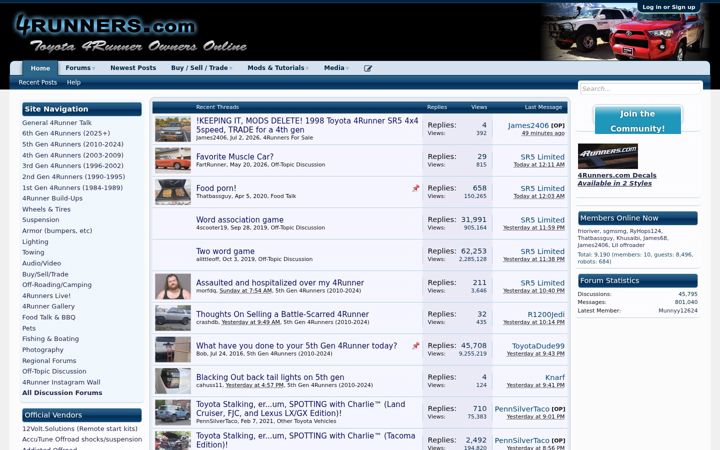Click pin icon on 5th Gen today thread
This screenshot has height=450, width=720.
click(416, 346)
